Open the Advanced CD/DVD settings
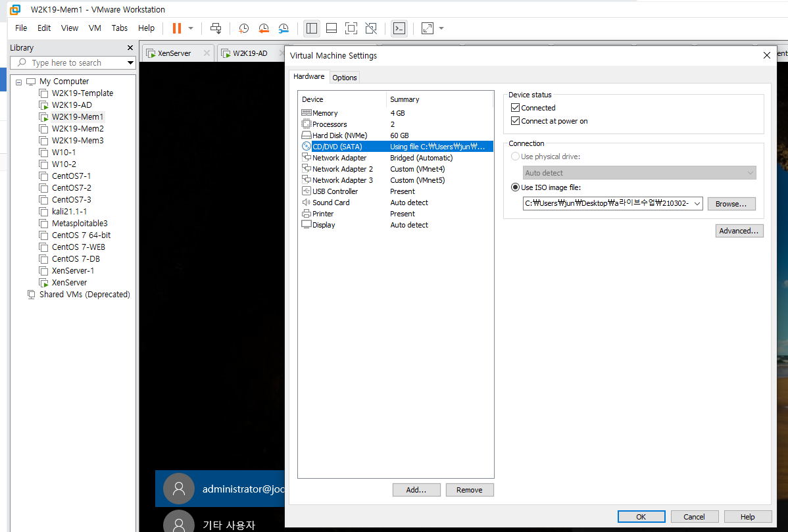The image size is (788, 532). [739, 231]
